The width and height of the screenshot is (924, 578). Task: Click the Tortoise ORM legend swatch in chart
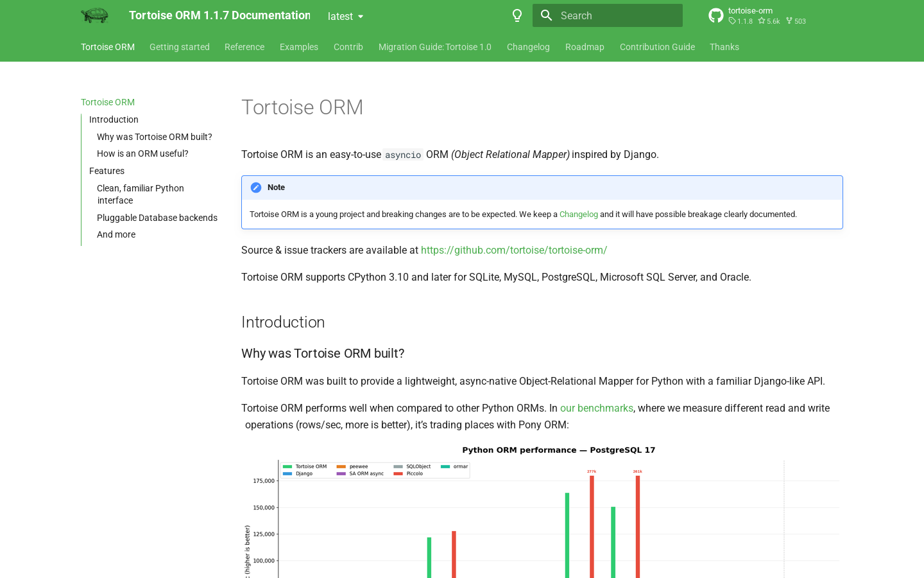pyautogui.click(x=287, y=466)
